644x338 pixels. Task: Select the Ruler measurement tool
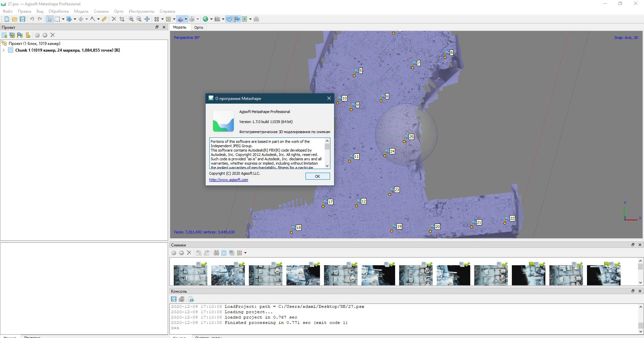pyautogui.click(x=104, y=19)
